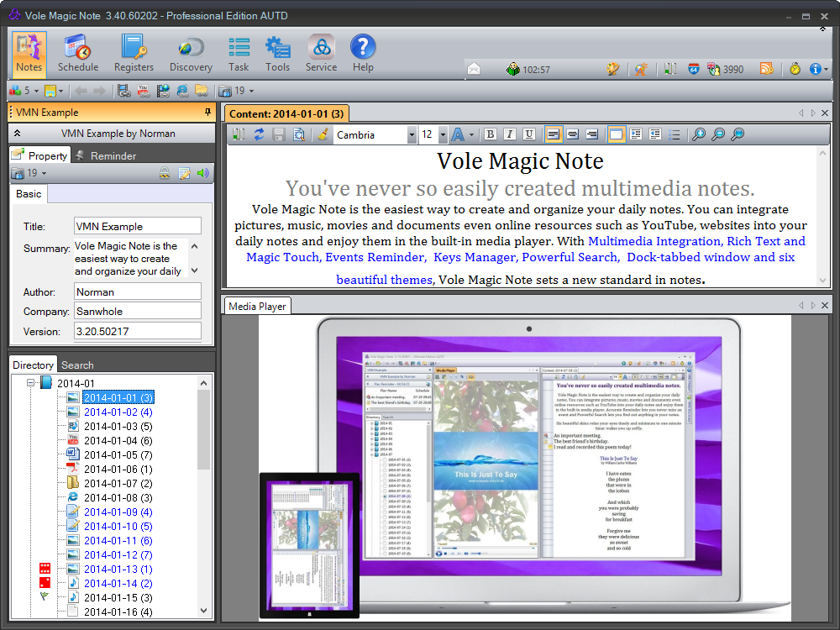Open the Schedule module
Image resolution: width=840 pixels, height=630 pixels.
[x=78, y=52]
